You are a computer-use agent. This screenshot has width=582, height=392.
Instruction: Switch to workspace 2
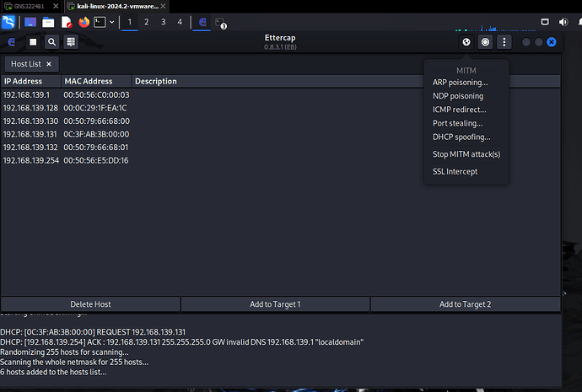pyautogui.click(x=147, y=22)
